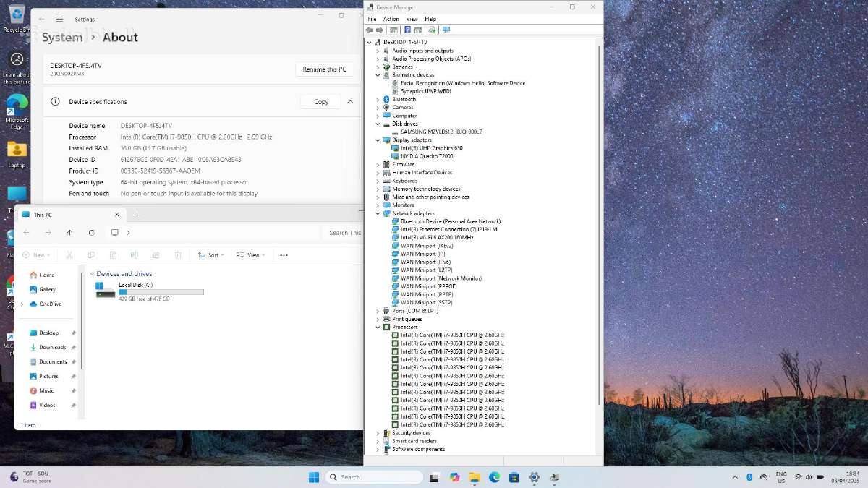Open the File menu in Device Manager
The width and height of the screenshot is (868, 488).
coord(372,19)
